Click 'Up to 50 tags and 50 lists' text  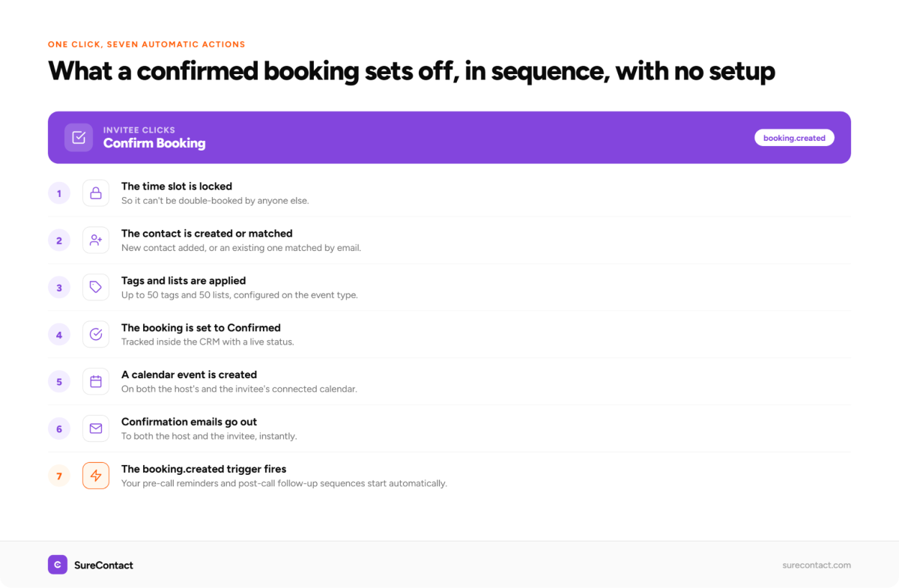pos(240,295)
